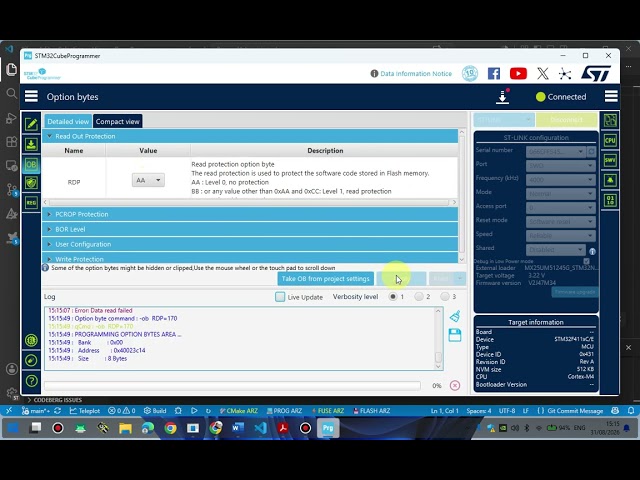Clear the log with the broom icon
The height and width of the screenshot is (480, 640).
pyautogui.click(x=455, y=316)
